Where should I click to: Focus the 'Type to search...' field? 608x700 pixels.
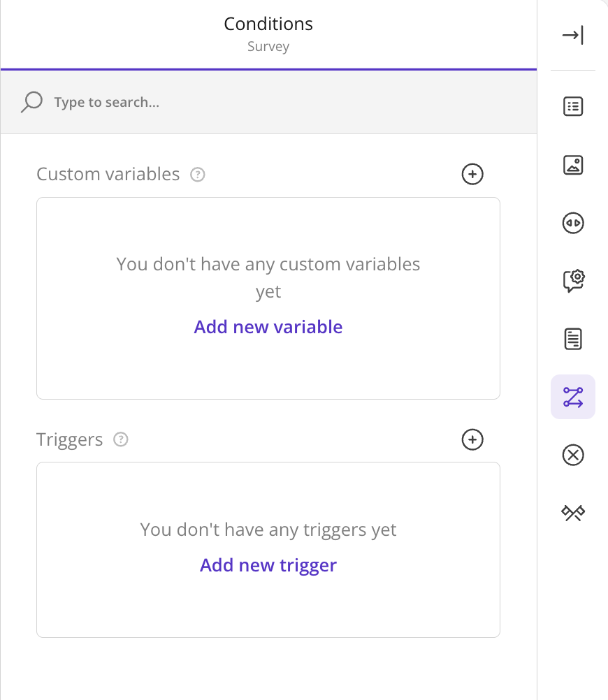268,102
